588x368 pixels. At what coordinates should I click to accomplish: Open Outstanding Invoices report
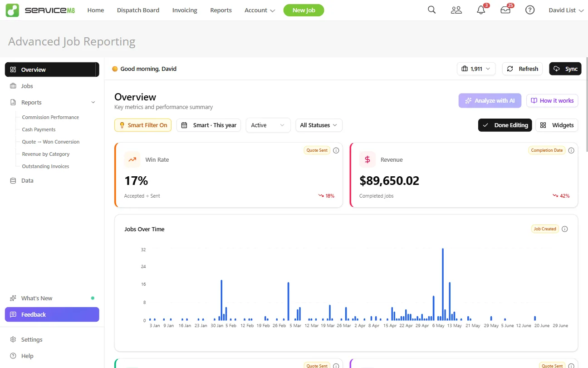[45, 166]
